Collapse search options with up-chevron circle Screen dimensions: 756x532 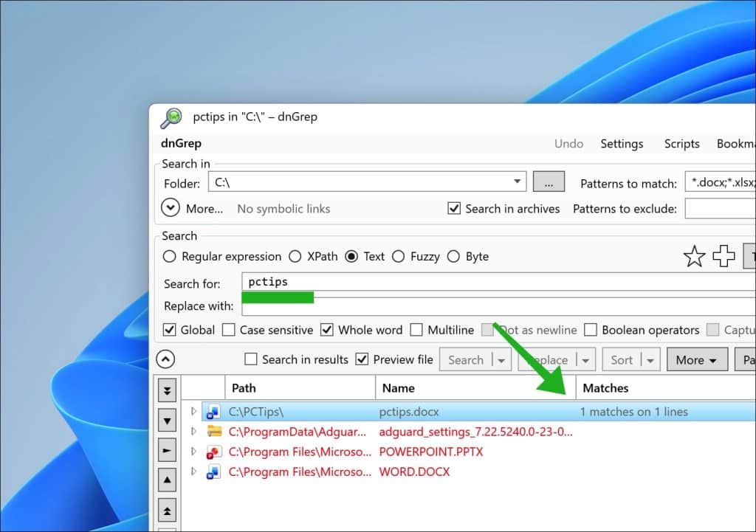[x=165, y=359]
